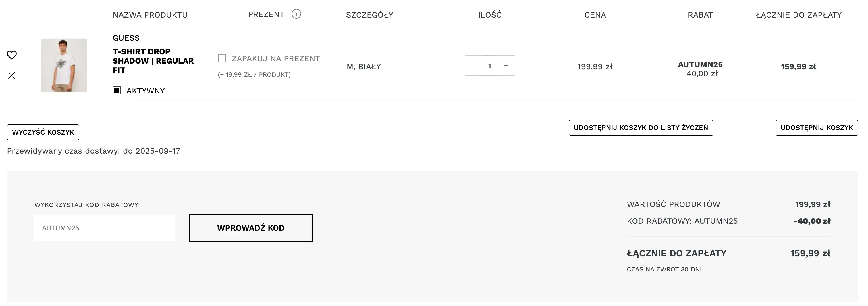Remove the T-shirt using the X icon
This screenshot has height=306, width=868.
[12, 75]
